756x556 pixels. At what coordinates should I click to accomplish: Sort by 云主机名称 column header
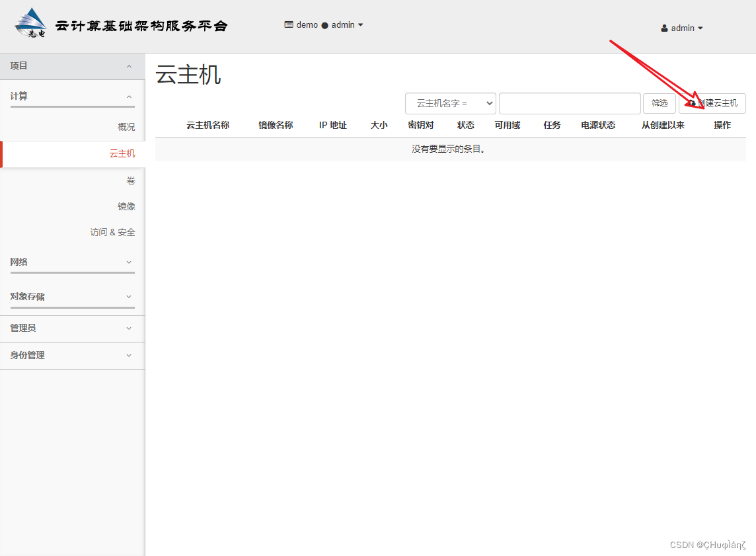click(x=208, y=126)
